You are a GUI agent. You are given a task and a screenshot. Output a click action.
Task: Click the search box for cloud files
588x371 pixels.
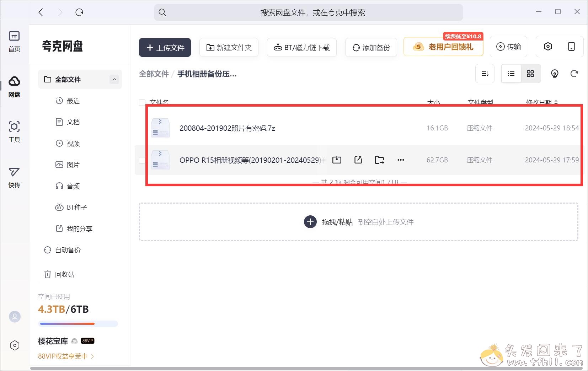308,12
